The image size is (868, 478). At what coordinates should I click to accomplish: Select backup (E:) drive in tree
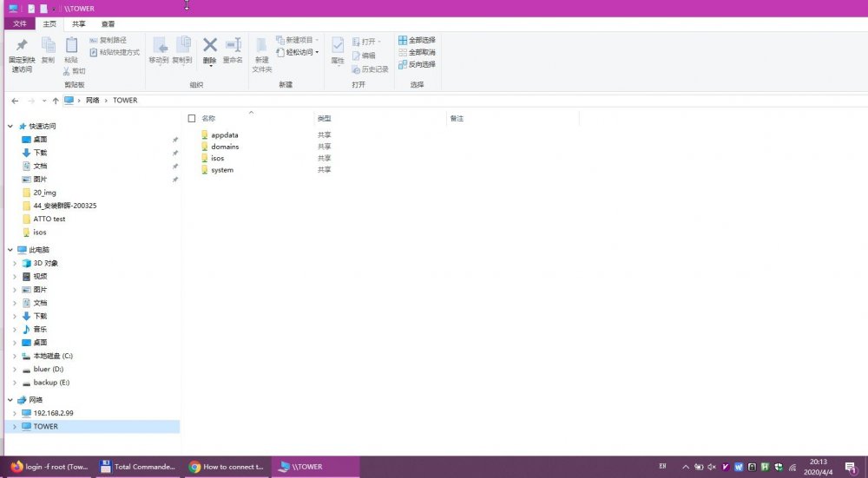click(x=51, y=383)
